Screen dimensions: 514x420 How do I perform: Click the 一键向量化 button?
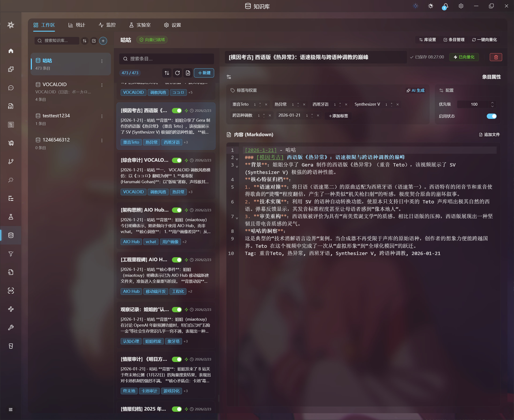[x=484, y=40]
